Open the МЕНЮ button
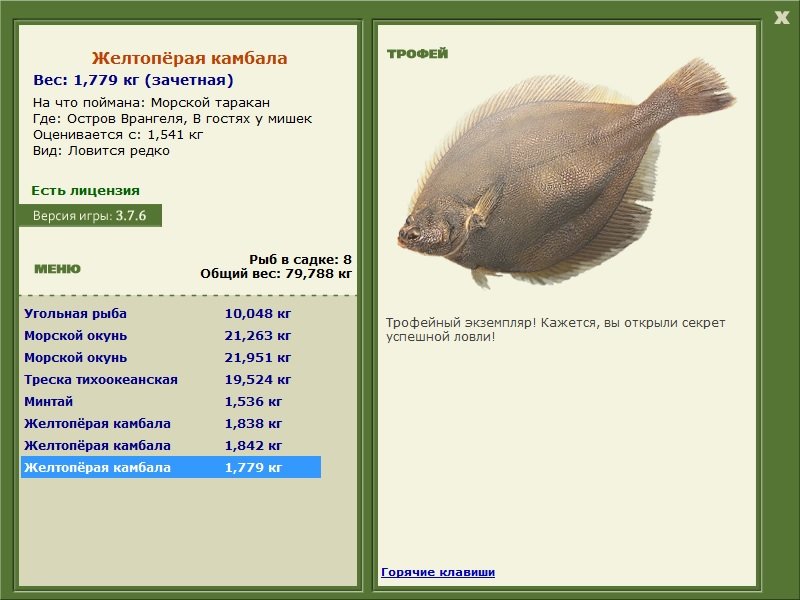This screenshot has height=600, width=800. point(57,269)
